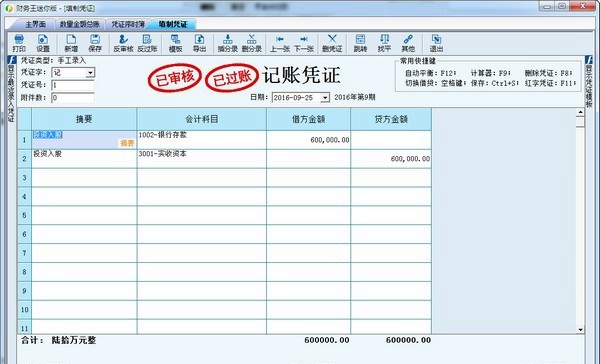
Task: Switch to the 主界面 tab
Action: click(x=35, y=24)
